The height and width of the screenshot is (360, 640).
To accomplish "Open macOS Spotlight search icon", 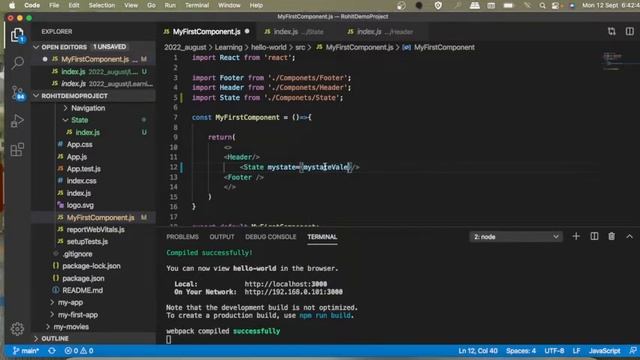I will point(542,5).
